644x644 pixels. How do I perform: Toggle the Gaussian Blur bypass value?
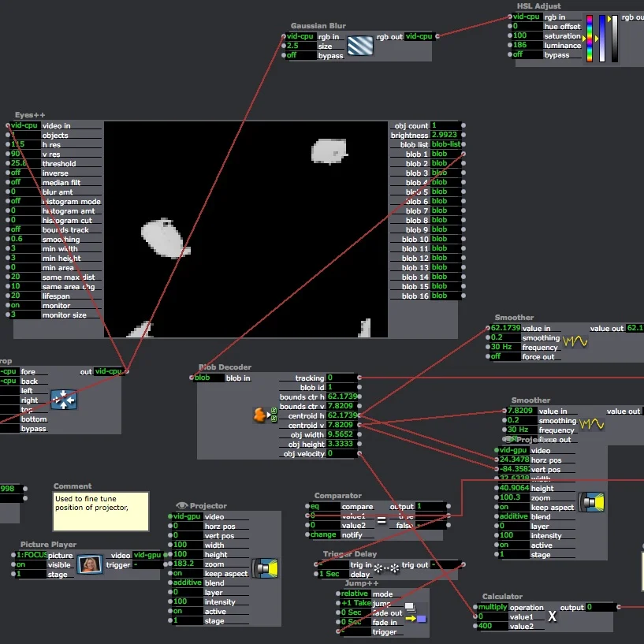coord(300,55)
